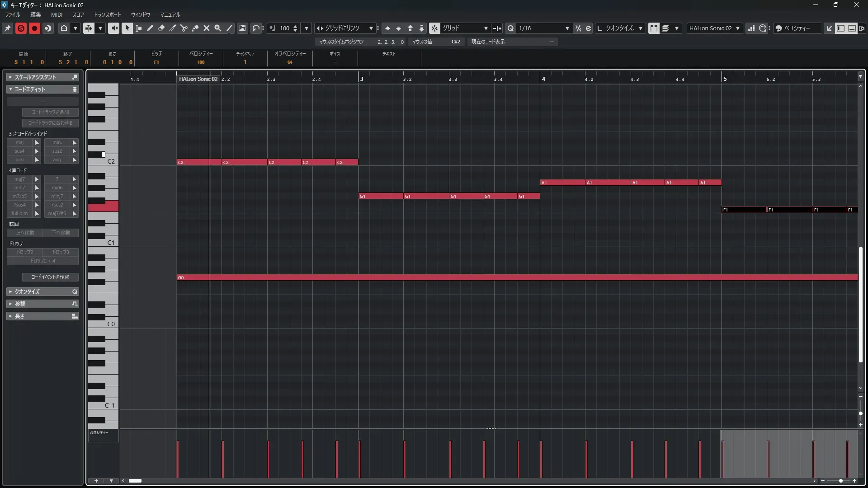Select the Split scissors tool
The height and width of the screenshot is (488, 868).
click(x=184, y=28)
